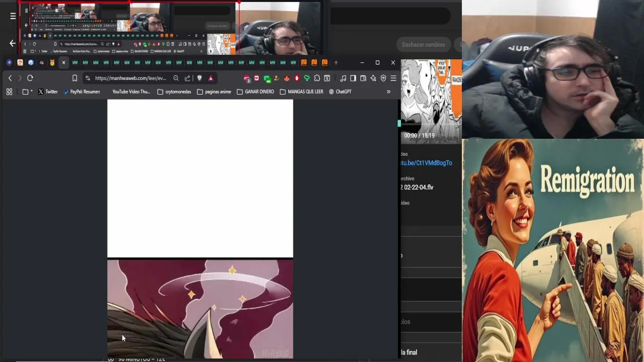Image resolution: width=644 pixels, height=362 pixels.
Task: Open Brave Rewards triangle icon
Action: (210, 78)
